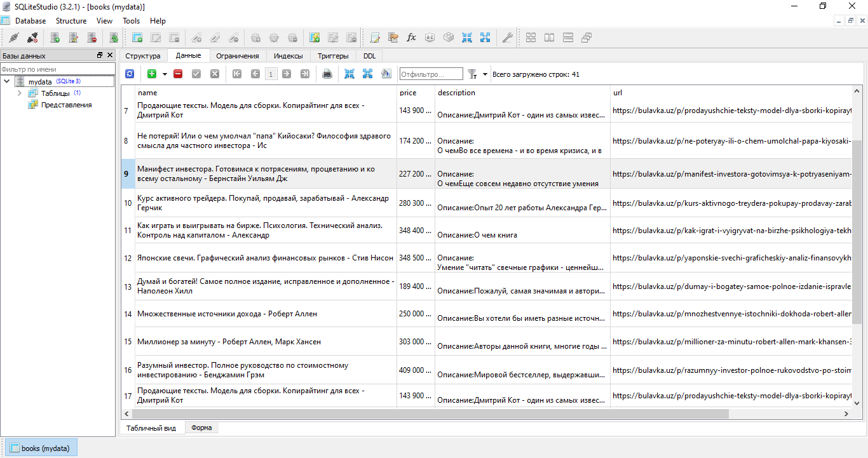Switch to the Ограничения tab
The image size is (868, 458).
click(x=238, y=56)
